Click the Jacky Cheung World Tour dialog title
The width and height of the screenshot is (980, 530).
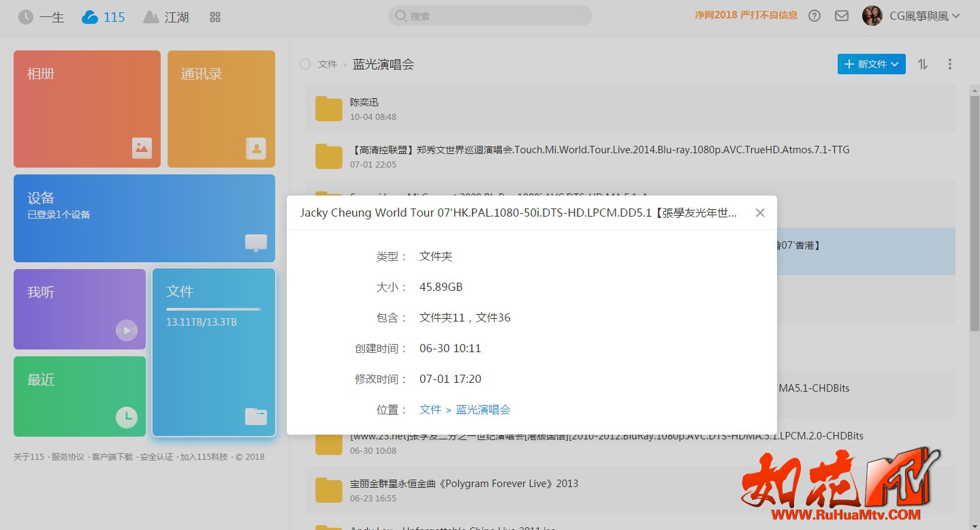pyautogui.click(x=518, y=213)
